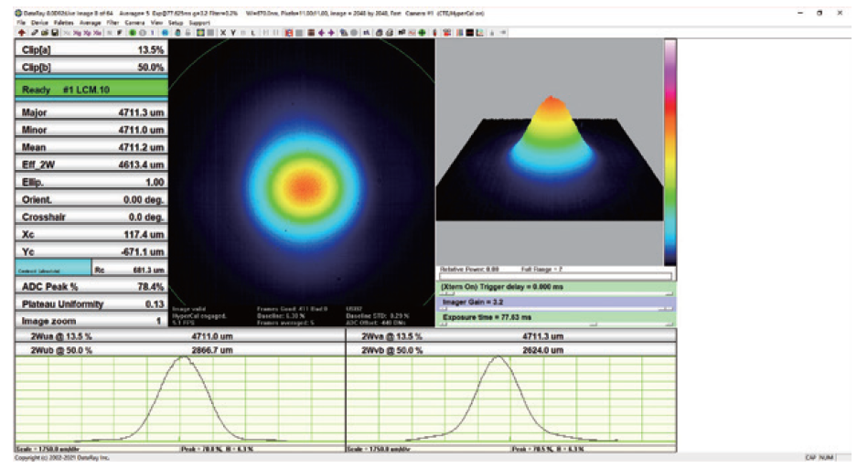The height and width of the screenshot is (468, 868).
Task: Open the Palettes menu
Action: [62, 22]
